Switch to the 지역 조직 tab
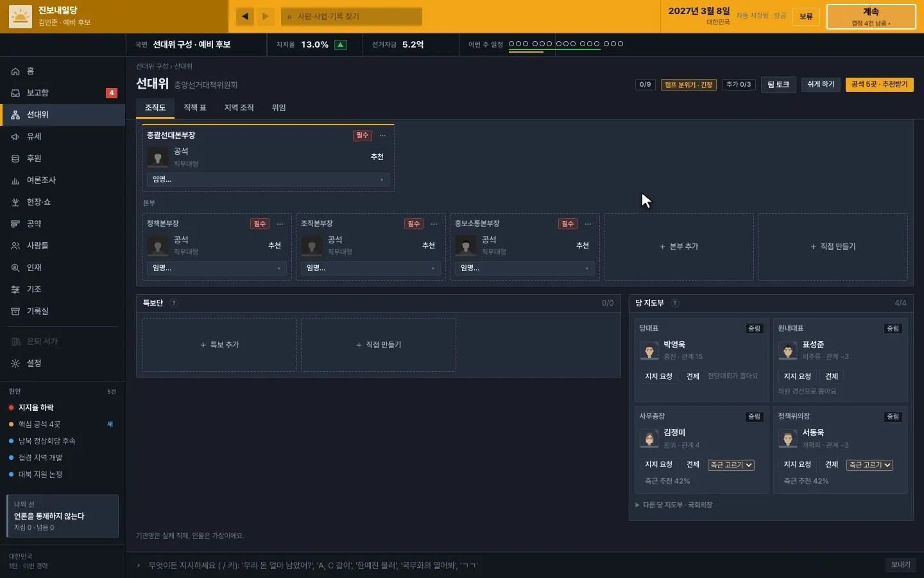Viewport: 924px width, 578px height. click(x=239, y=108)
